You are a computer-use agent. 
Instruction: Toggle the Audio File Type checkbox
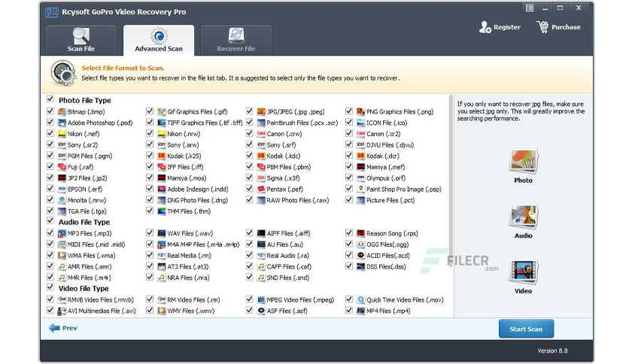[50, 220]
